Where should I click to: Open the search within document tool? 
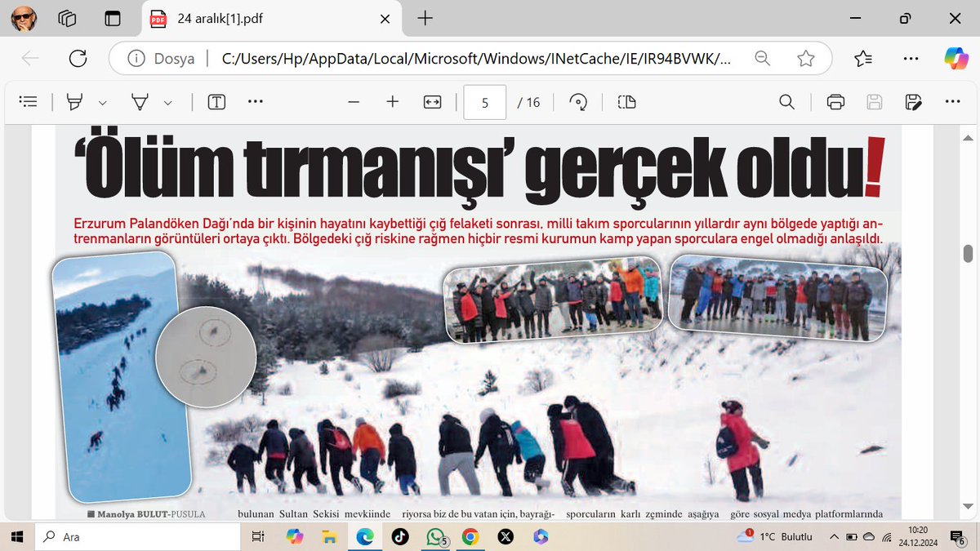pos(786,101)
